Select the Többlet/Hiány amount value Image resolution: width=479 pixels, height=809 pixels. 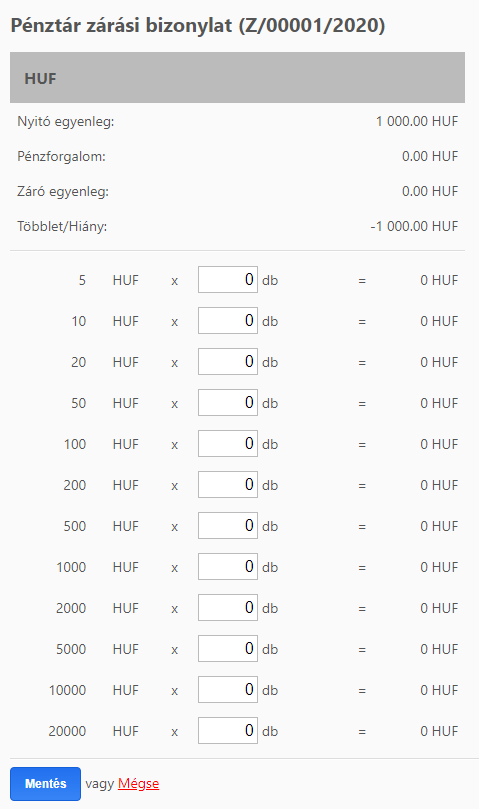click(x=414, y=226)
